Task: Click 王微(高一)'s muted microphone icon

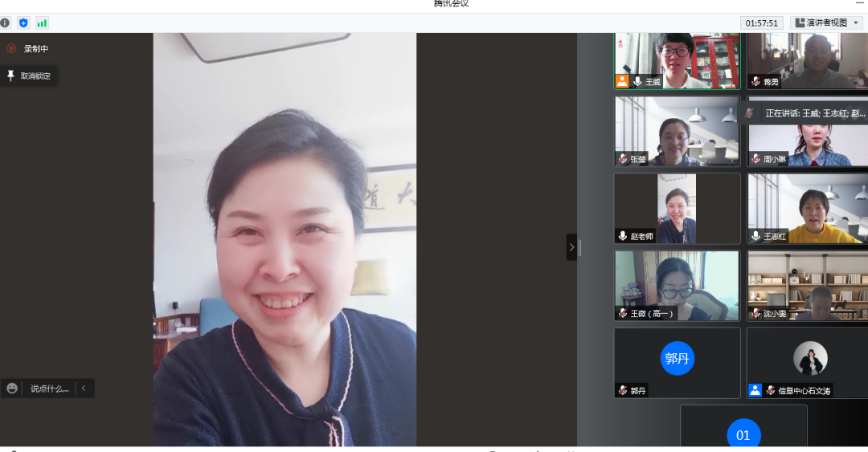Action: [x=623, y=314]
